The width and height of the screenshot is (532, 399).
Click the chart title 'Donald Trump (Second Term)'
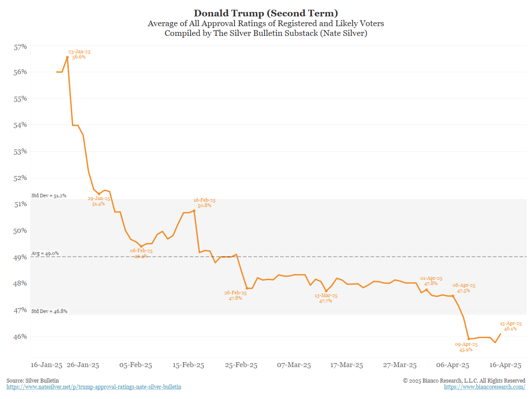(x=266, y=13)
